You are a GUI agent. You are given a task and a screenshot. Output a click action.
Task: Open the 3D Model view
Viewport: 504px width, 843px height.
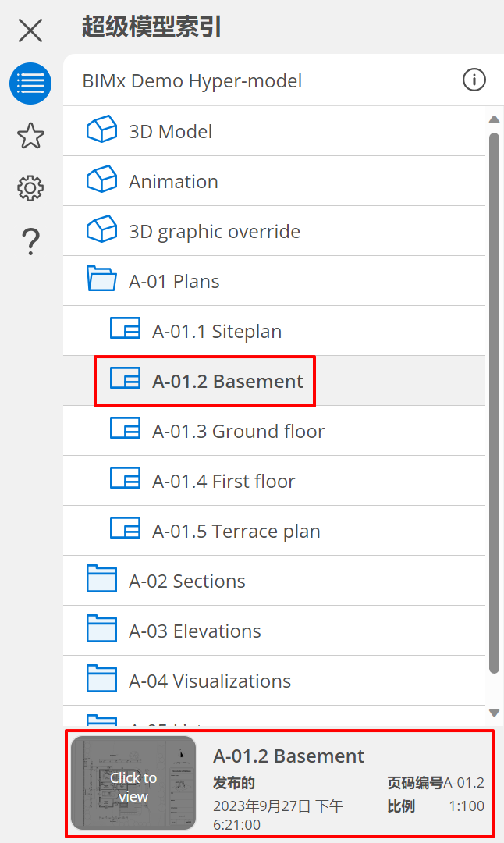tap(170, 131)
